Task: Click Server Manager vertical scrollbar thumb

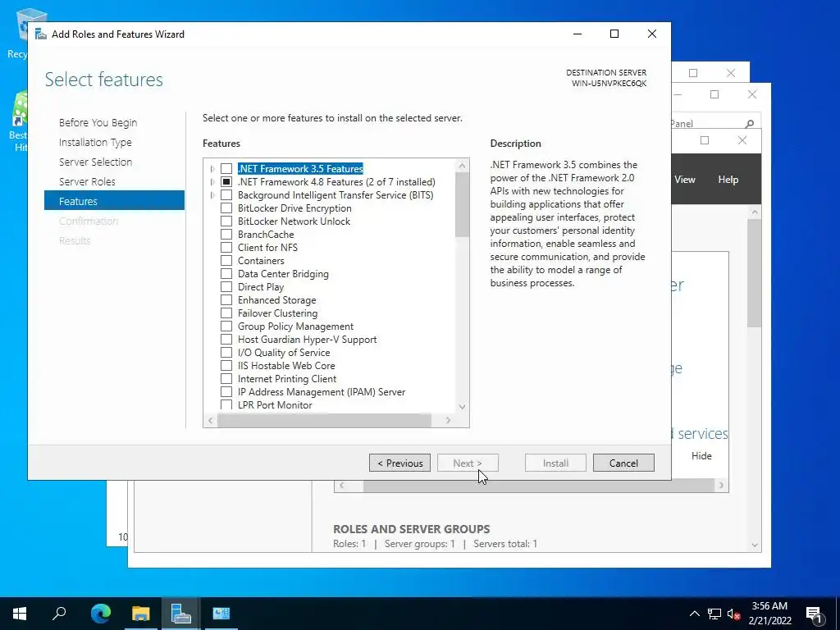Action: [x=755, y=273]
